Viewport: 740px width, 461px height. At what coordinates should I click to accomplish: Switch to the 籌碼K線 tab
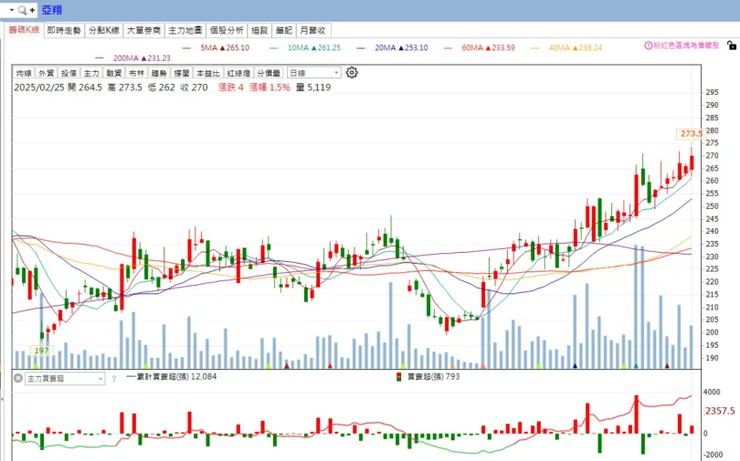coord(24,30)
